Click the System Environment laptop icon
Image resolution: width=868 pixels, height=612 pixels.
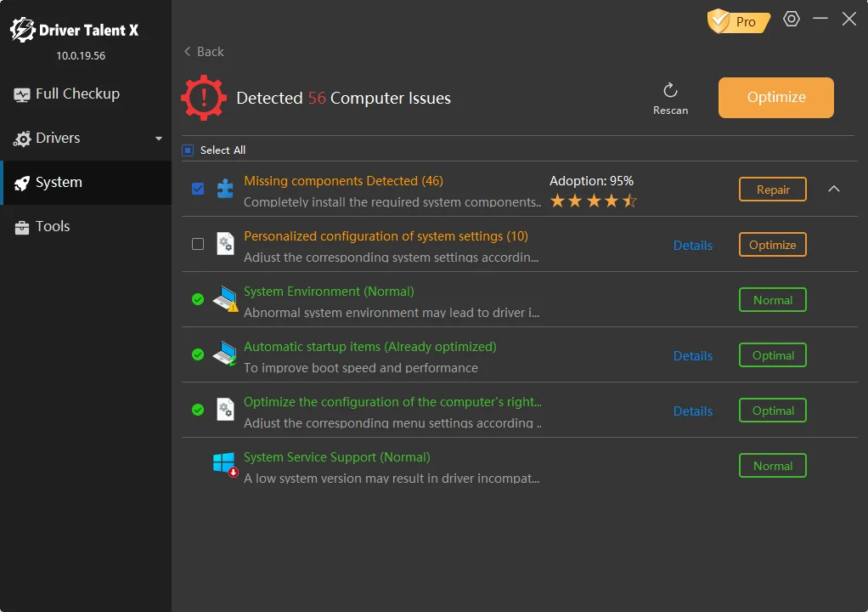tap(225, 299)
